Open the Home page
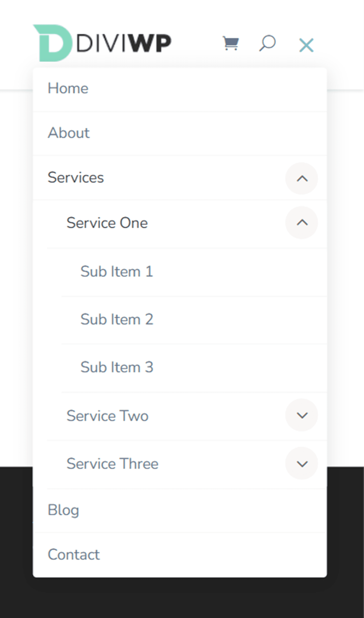The image size is (364, 618). click(68, 88)
